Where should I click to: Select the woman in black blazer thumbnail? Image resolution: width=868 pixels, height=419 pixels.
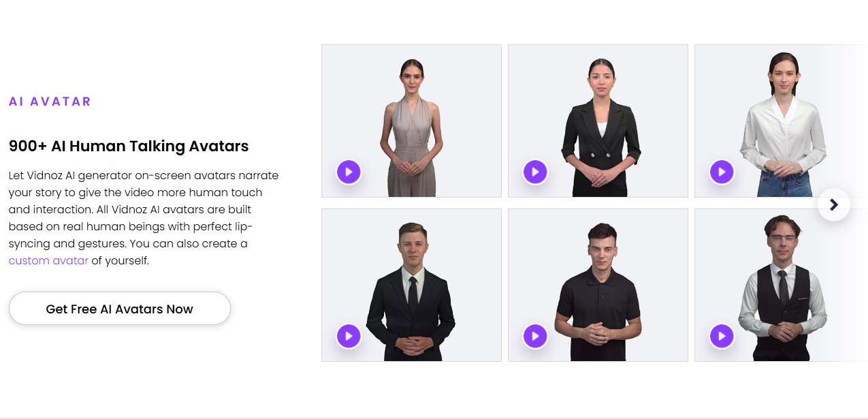598,121
